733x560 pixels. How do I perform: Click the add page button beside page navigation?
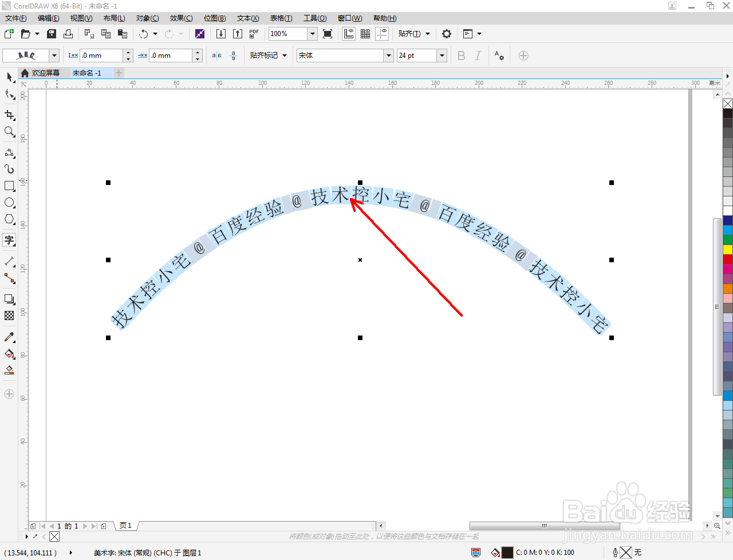point(103,526)
